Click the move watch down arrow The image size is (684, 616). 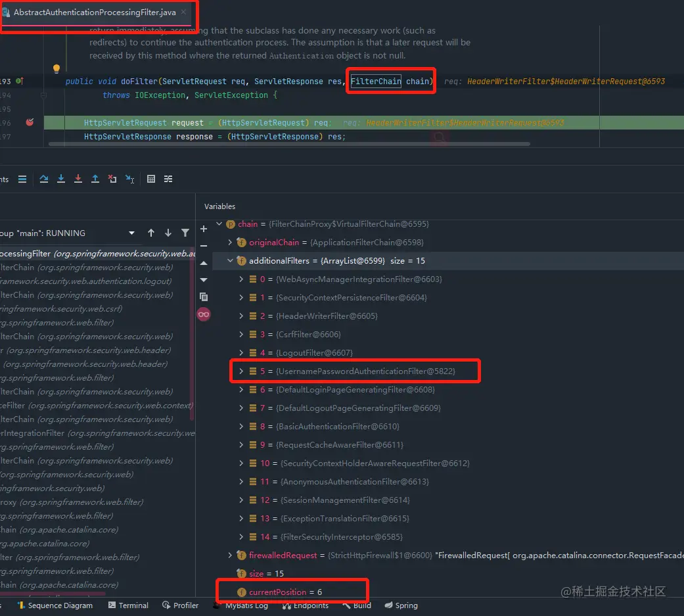203,280
